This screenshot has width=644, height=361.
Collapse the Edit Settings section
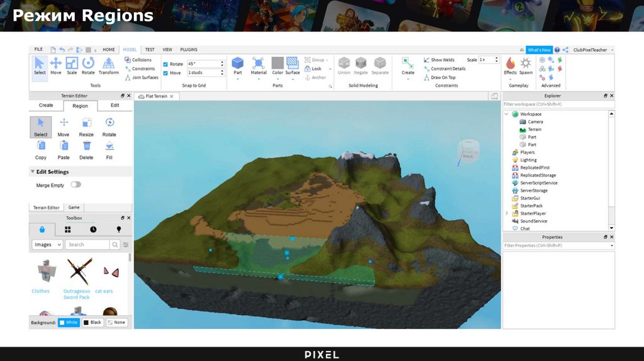click(x=33, y=172)
